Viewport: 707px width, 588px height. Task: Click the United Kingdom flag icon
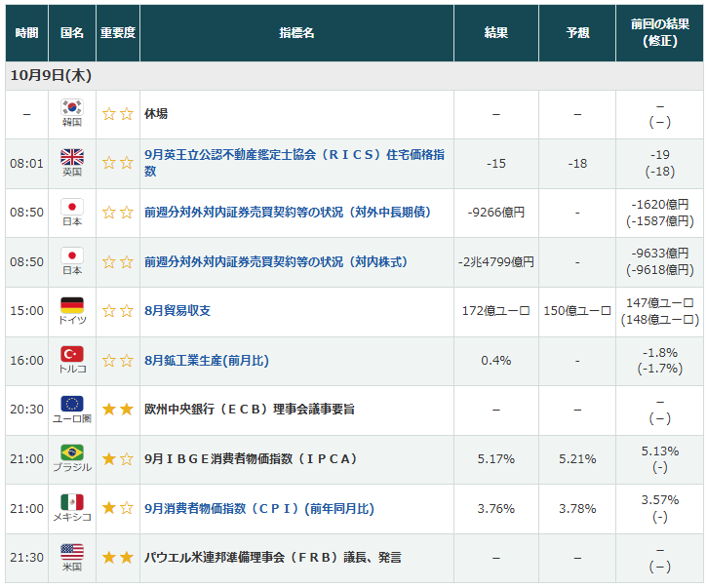pos(72,156)
